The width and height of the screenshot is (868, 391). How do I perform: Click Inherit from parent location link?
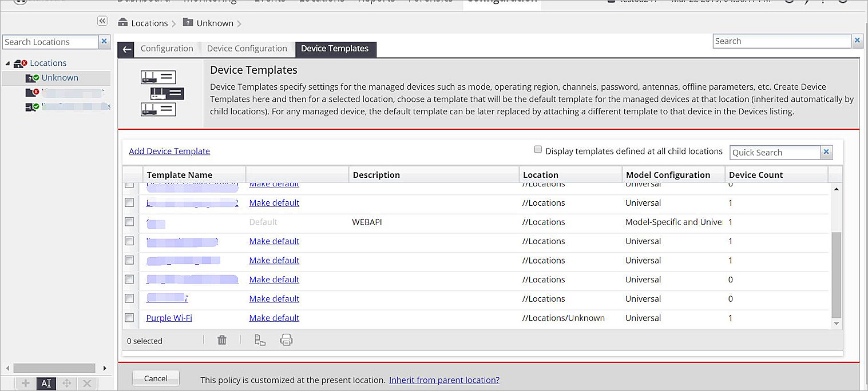444,380
